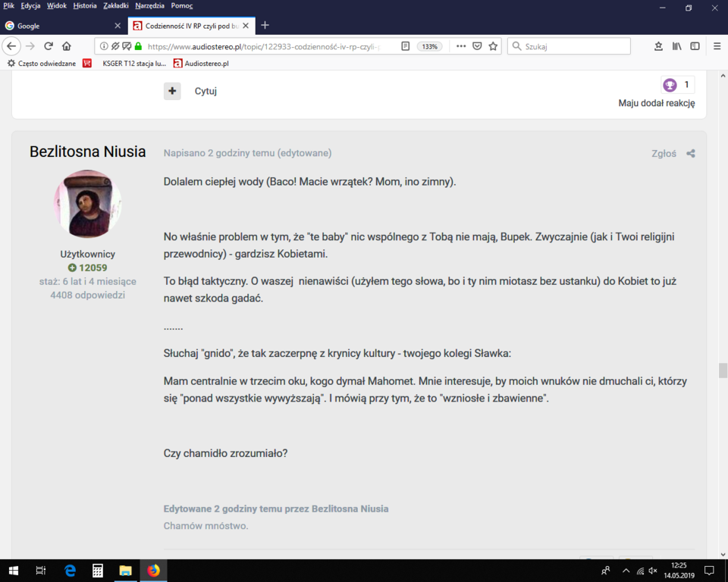The width and height of the screenshot is (728, 582).
Task: Open the downloads/bookmarks star tray icon
Action: coord(658,46)
